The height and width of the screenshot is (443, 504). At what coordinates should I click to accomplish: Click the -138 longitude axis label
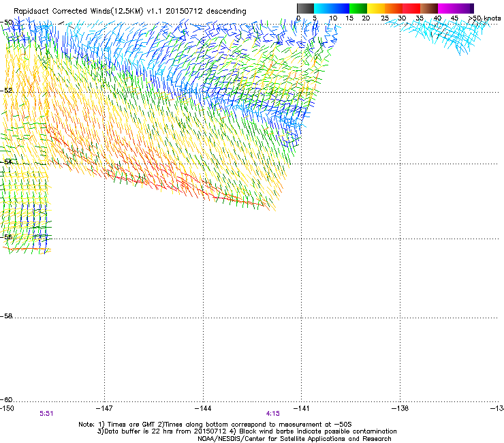[400, 408]
